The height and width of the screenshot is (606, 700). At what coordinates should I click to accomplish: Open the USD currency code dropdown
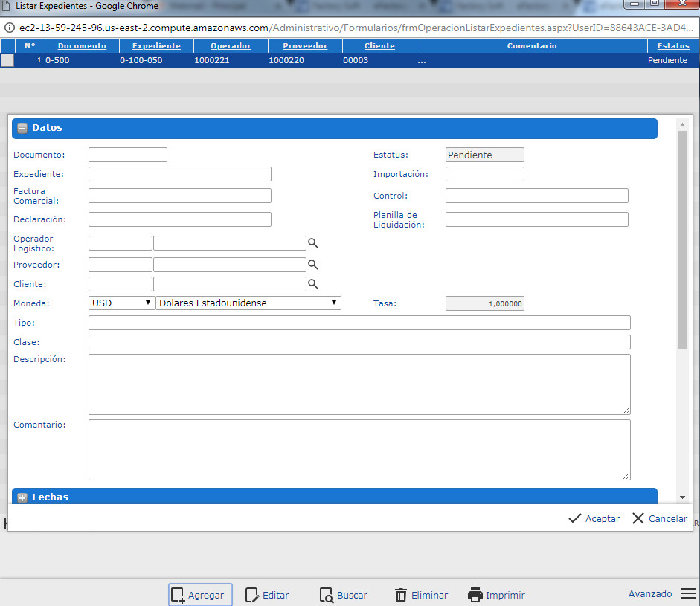[x=121, y=303]
